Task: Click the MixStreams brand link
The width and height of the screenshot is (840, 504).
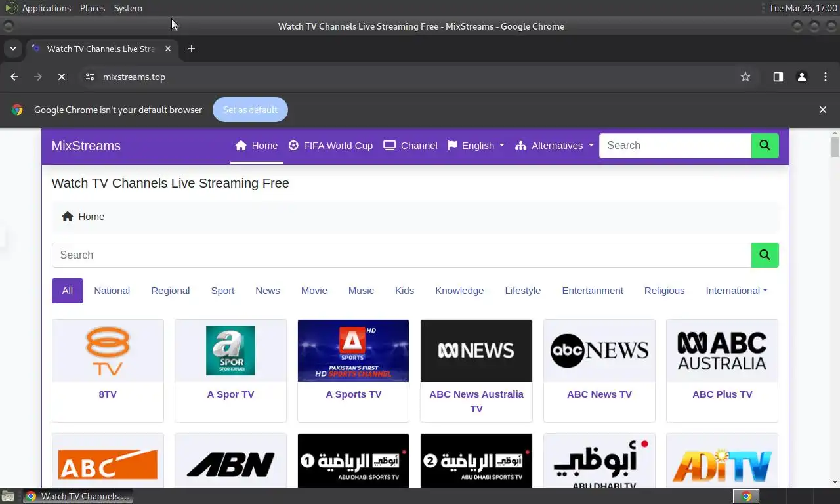Action: tap(86, 146)
